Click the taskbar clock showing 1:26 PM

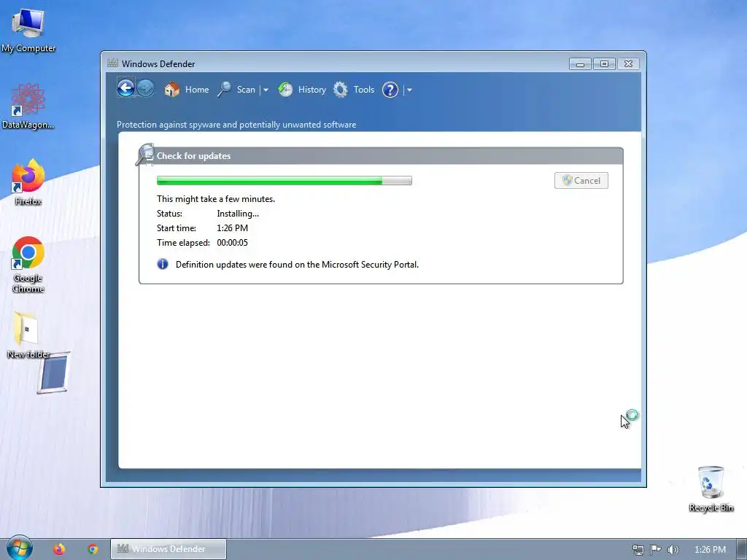pos(710,550)
